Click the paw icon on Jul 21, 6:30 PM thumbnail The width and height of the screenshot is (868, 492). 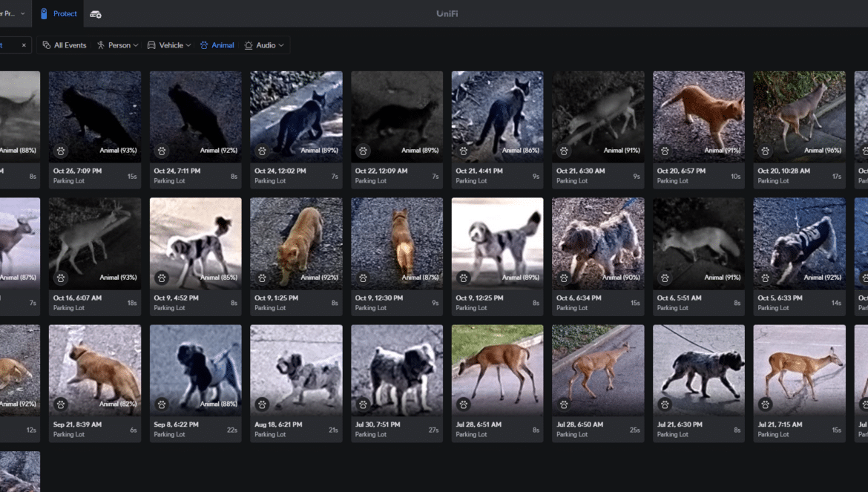[x=665, y=404]
